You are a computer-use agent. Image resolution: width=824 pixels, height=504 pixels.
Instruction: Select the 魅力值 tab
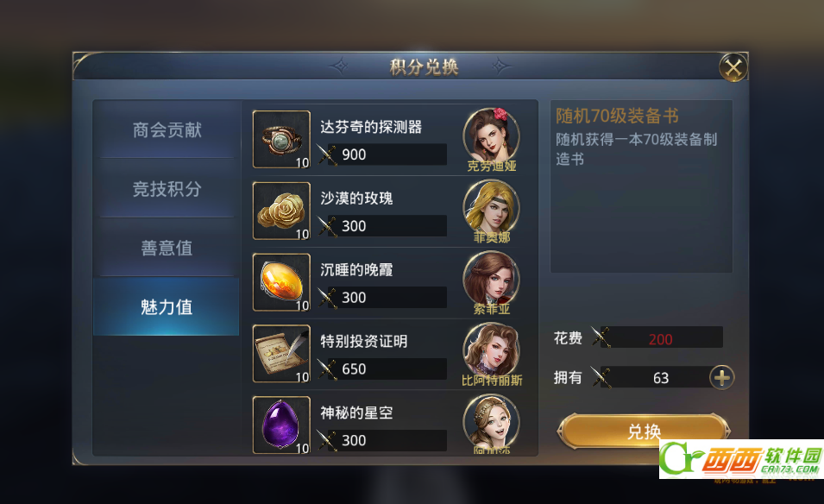(x=167, y=306)
